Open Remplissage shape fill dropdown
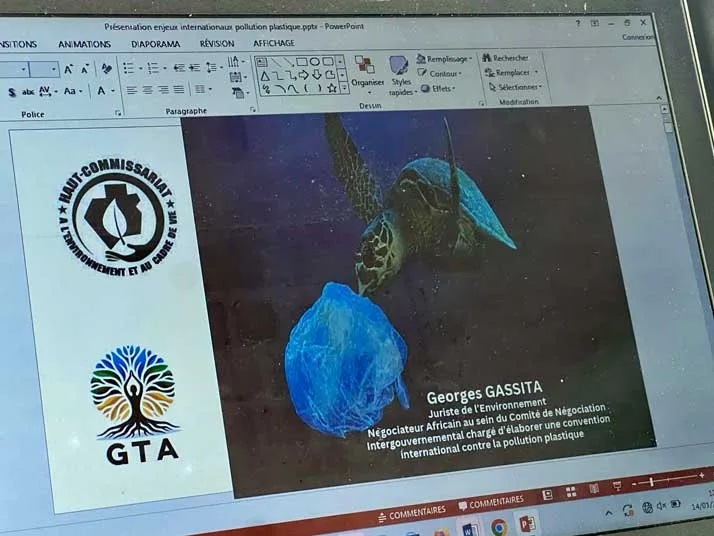714x536 pixels. click(444, 59)
